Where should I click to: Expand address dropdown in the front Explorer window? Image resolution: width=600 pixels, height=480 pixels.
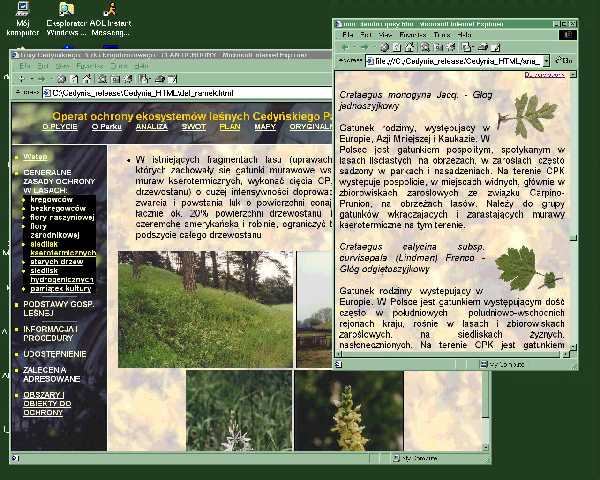click(x=546, y=60)
